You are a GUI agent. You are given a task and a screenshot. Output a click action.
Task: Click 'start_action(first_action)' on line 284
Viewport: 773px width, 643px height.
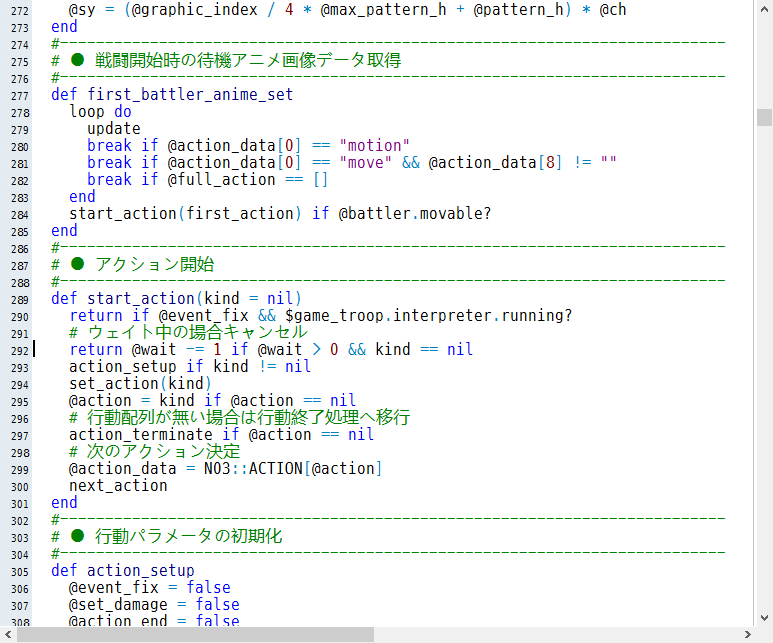(x=185, y=214)
